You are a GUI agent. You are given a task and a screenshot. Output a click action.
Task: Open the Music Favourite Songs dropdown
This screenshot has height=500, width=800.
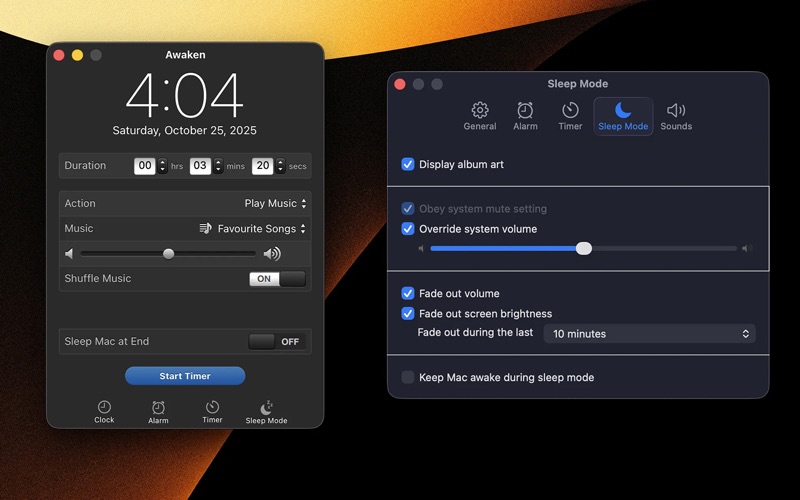(254, 228)
